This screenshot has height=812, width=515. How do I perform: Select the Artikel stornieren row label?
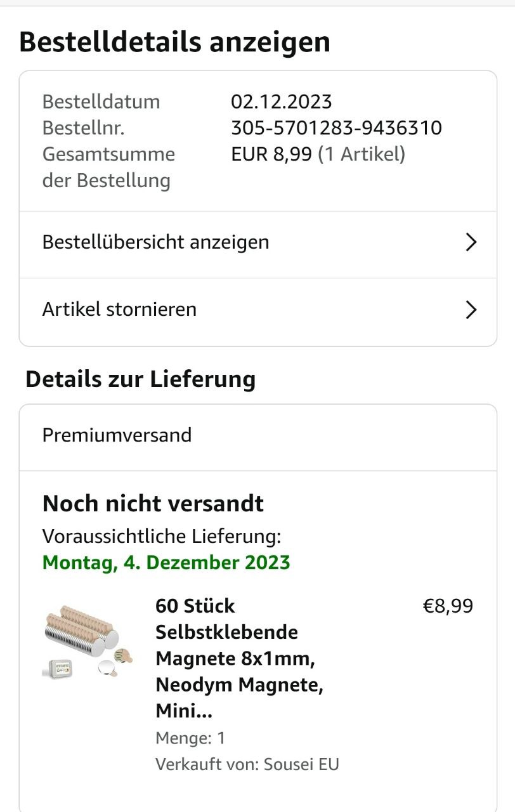click(x=119, y=310)
